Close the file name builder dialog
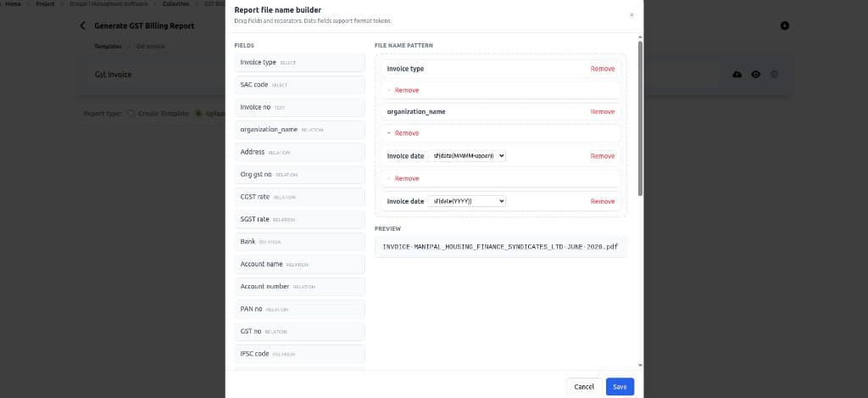This screenshot has width=868, height=398. (x=632, y=15)
